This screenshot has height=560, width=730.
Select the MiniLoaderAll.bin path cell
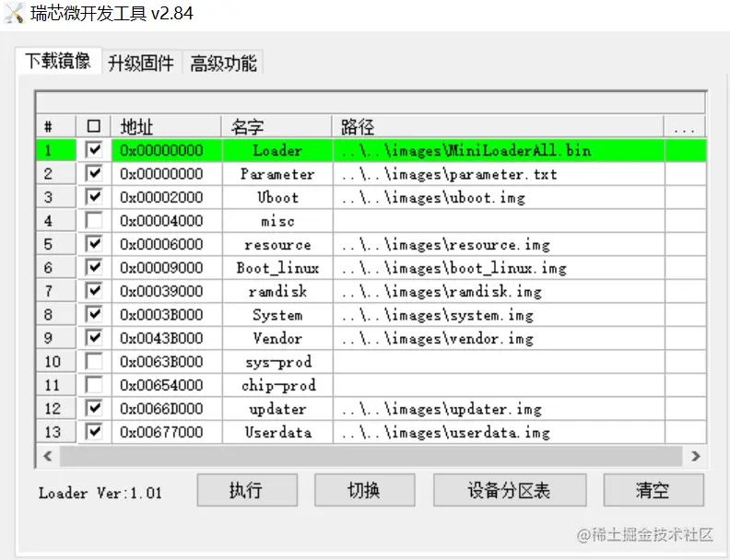pos(499,150)
